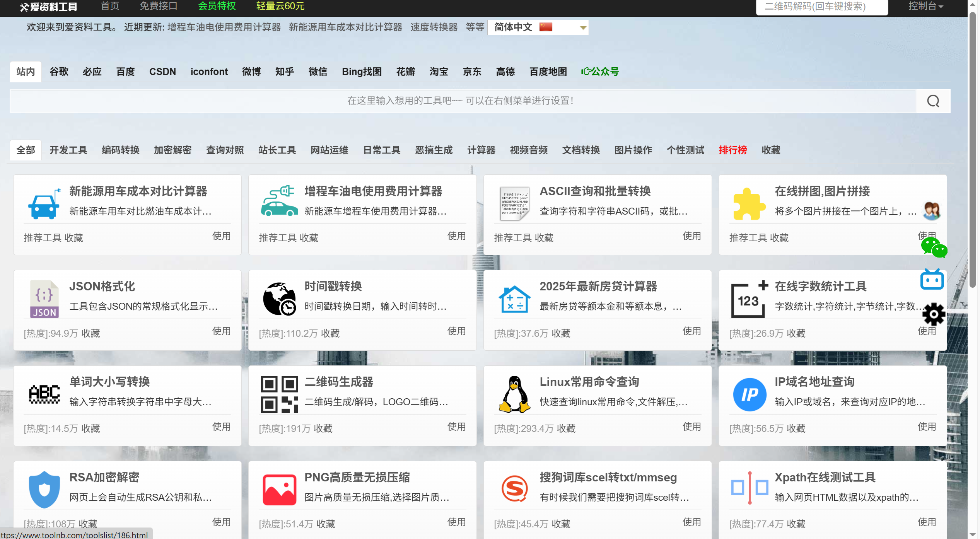This screenshot has height=539, width=980.
Task: Click the yellow puzzle piece icon
Action: pos(749,204)
